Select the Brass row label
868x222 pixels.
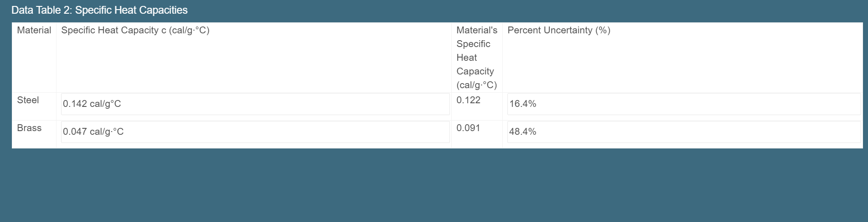click(29, 128)
